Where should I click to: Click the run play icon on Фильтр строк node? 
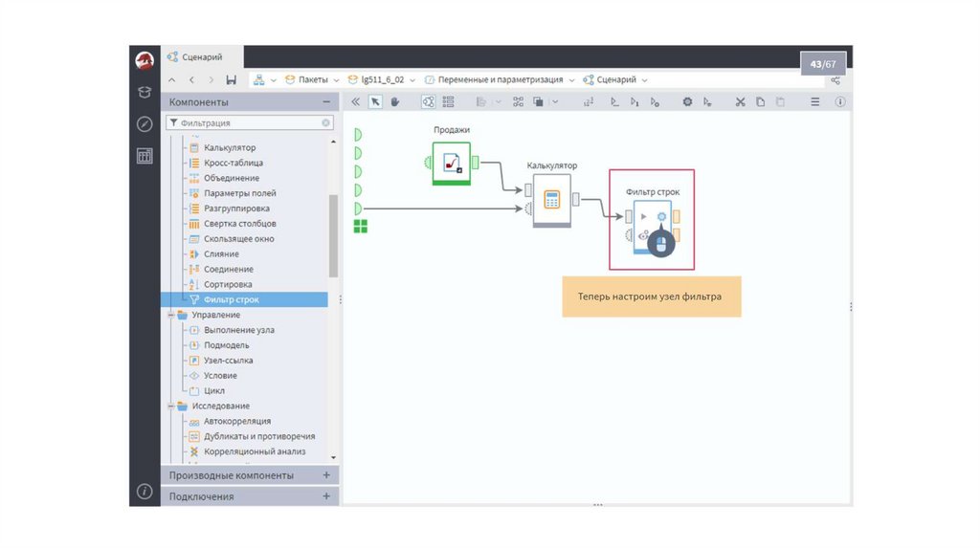tap(643, 217)
